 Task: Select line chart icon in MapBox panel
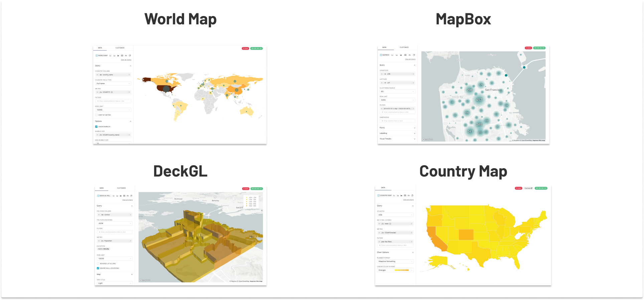pyautogui.click(x=392, y=55)
